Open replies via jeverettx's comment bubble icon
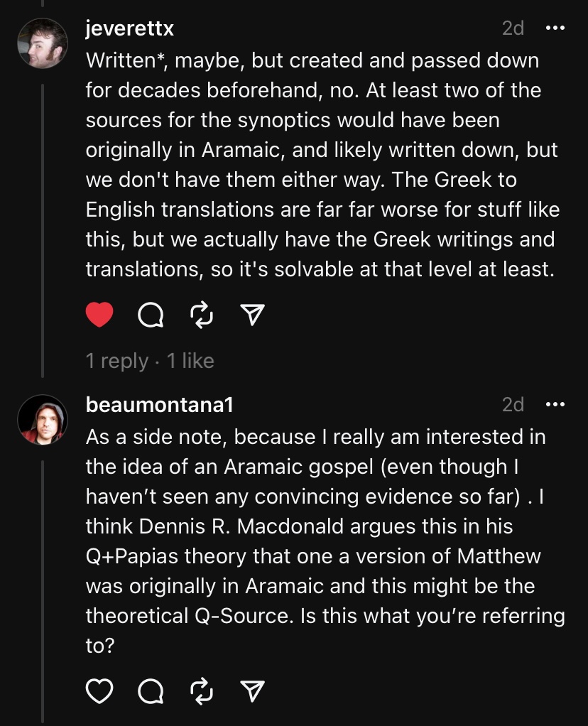588x726 pixels. coord(150,315)
